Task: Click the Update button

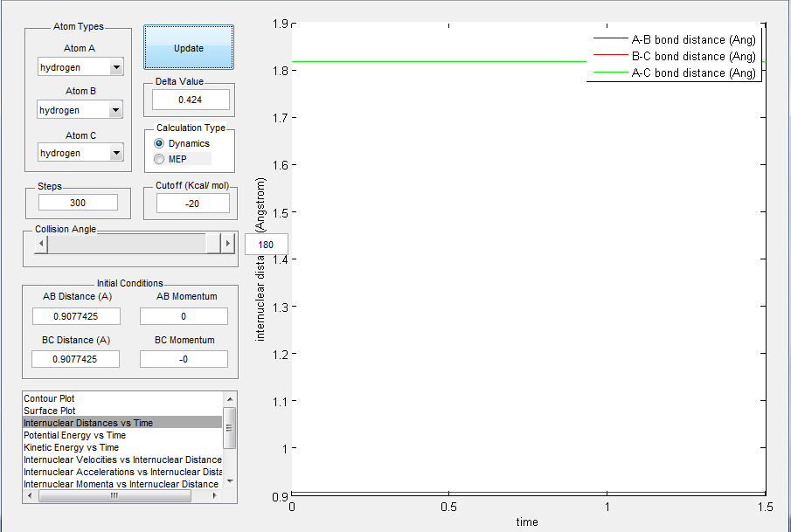Action: 189,47
